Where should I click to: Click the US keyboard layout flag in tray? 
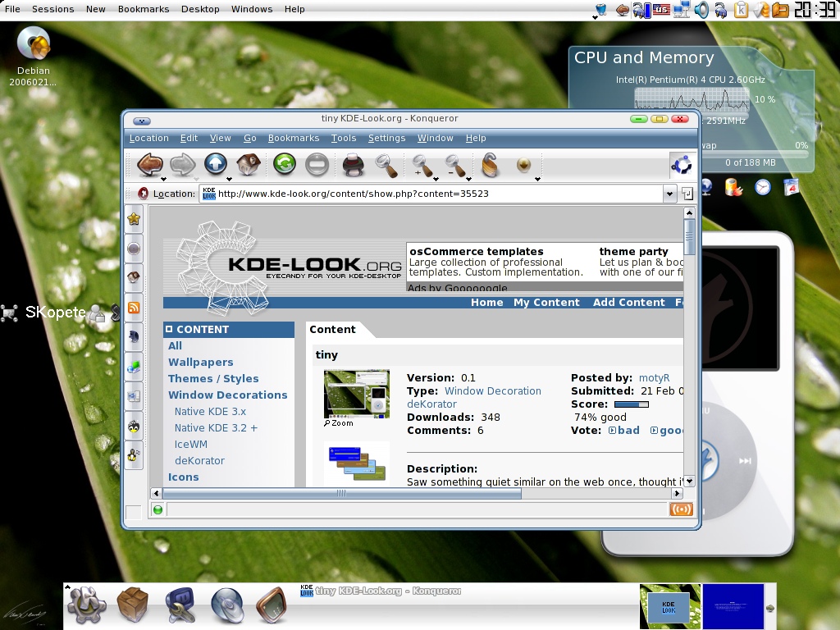661,10
